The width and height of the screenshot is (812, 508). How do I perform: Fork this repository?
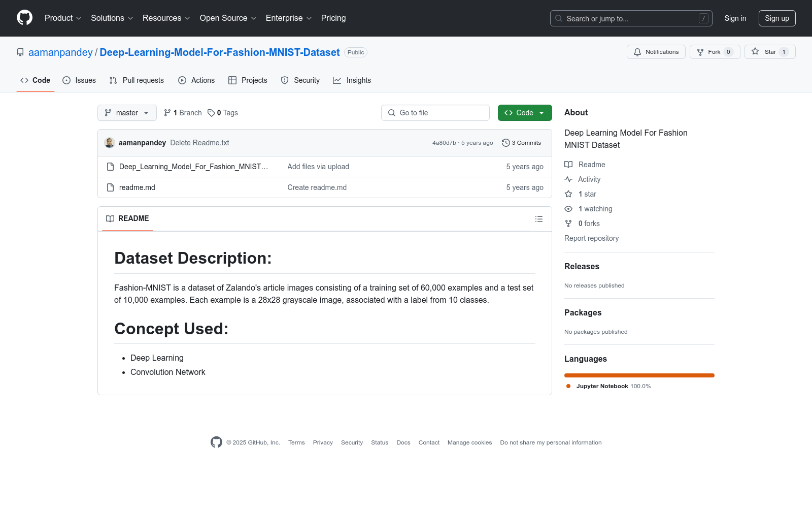coord(715,52)
